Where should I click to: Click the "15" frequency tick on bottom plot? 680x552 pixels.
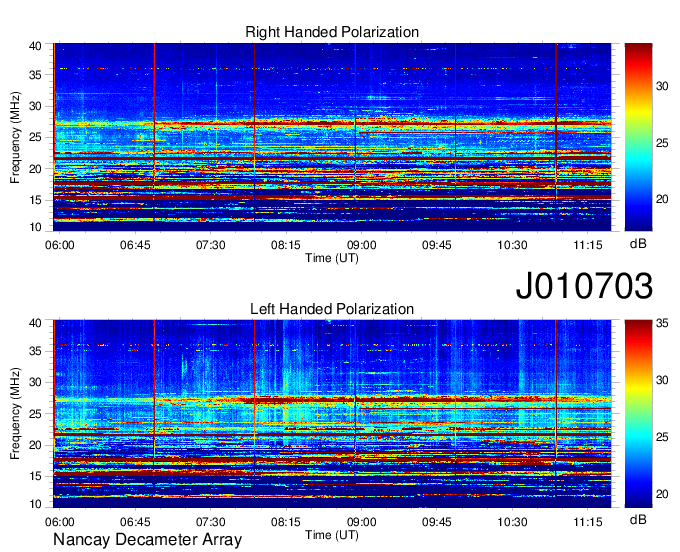[x=36, y=477]
